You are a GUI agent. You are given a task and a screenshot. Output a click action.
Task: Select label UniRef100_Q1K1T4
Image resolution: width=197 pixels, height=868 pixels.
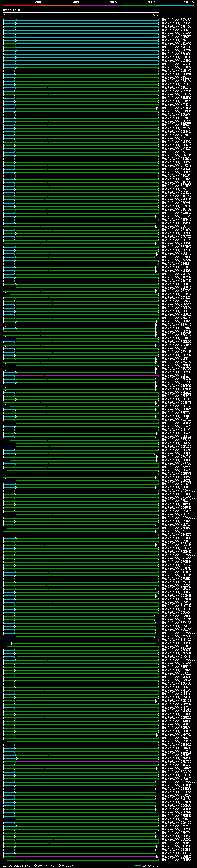tap(177, 375)
